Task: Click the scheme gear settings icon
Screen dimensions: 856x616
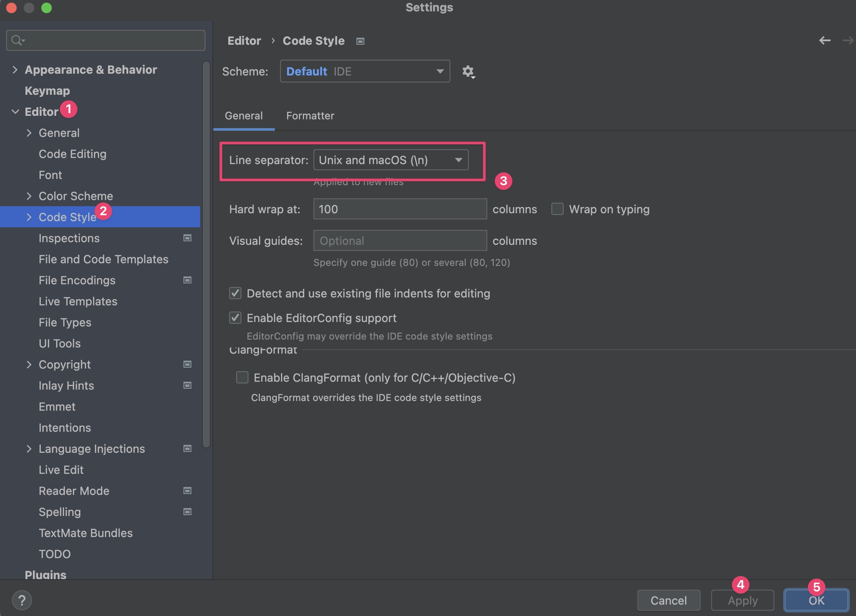Action: pos(468,72)
